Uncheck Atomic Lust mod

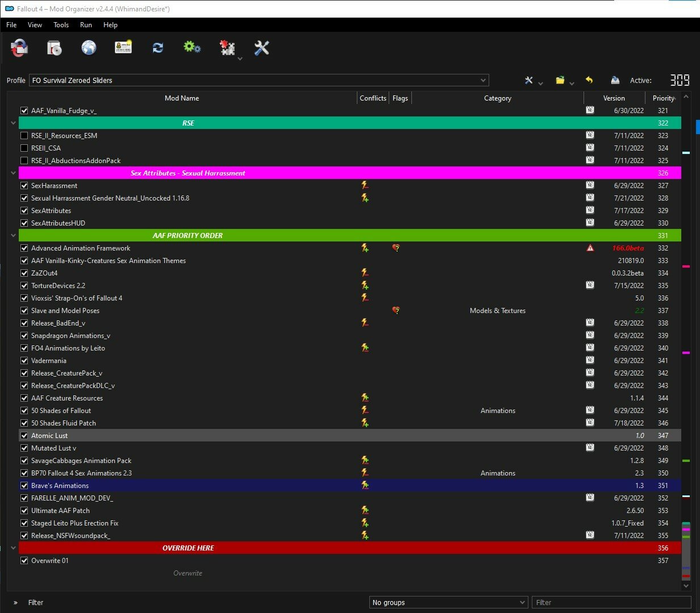24,435
